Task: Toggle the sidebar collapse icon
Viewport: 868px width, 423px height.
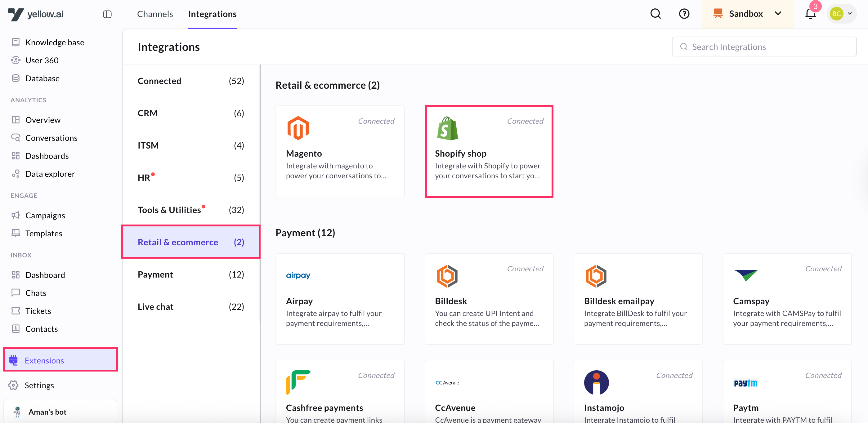Action: (107, 14)
